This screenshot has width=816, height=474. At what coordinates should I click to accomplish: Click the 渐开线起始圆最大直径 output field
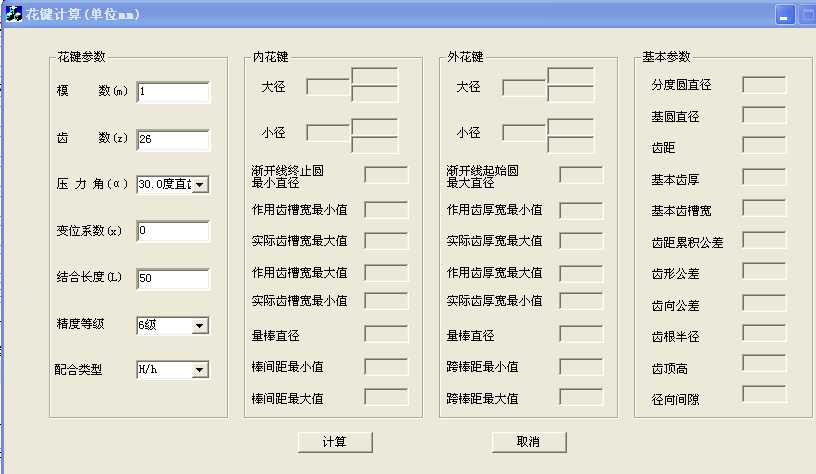(582, 175)
